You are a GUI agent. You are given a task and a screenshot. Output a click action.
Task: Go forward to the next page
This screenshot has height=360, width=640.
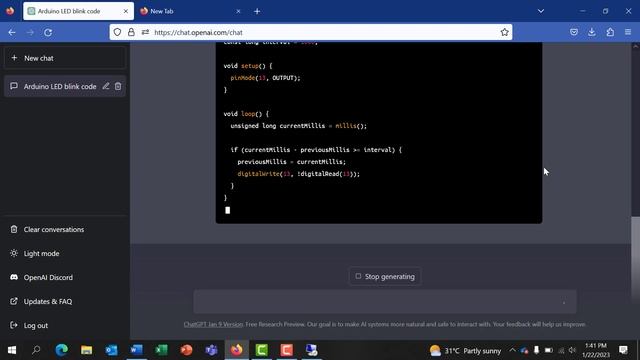pyautogui.click(x=30, y=32)
